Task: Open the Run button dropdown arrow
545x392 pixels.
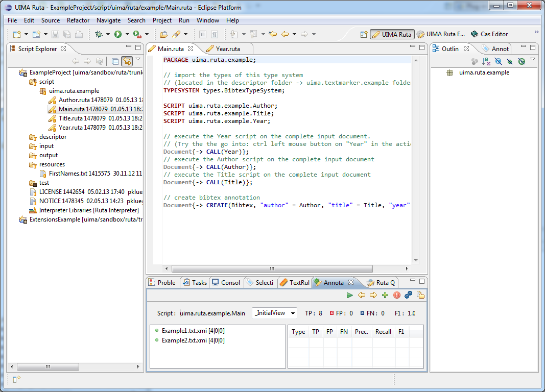Action: 126,34
